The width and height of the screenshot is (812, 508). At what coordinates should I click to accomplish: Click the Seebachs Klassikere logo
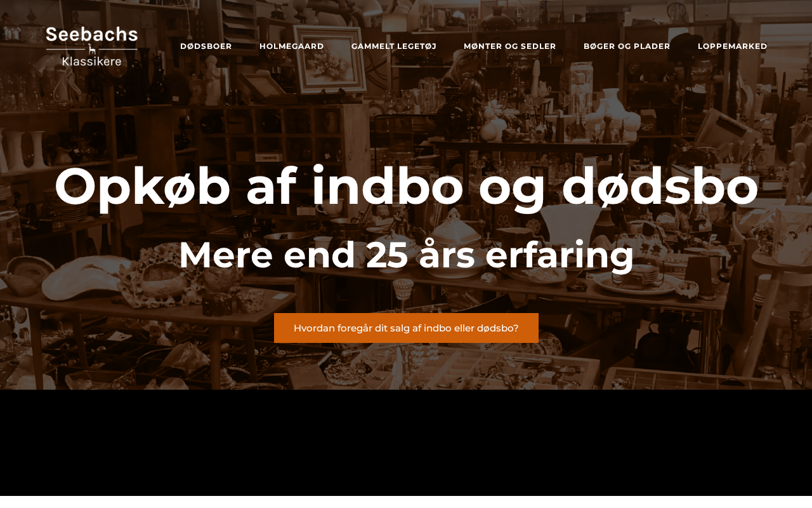(92, 46)
